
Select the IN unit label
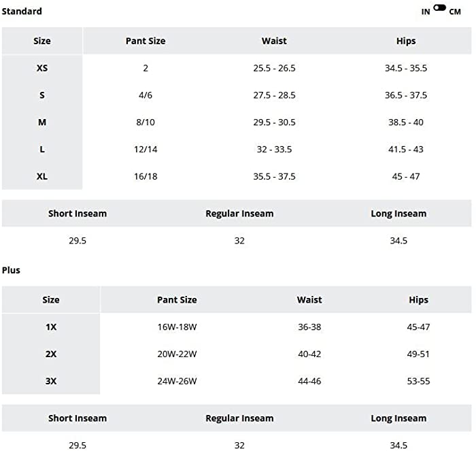coord(425,12)
